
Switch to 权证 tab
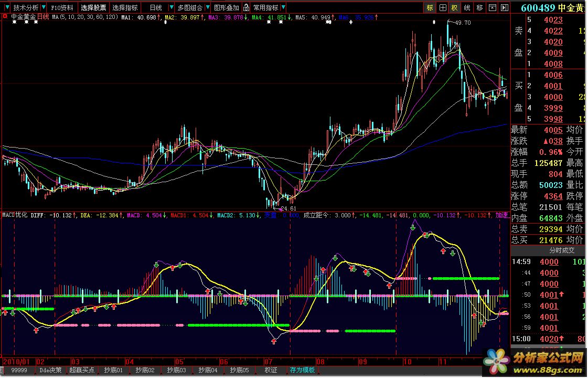click(271, 370)
